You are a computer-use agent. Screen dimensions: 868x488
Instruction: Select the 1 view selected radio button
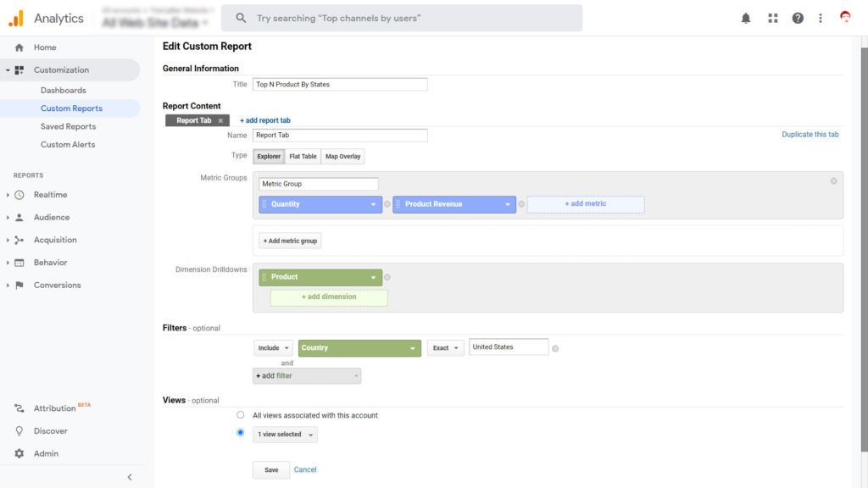[240, 433]
